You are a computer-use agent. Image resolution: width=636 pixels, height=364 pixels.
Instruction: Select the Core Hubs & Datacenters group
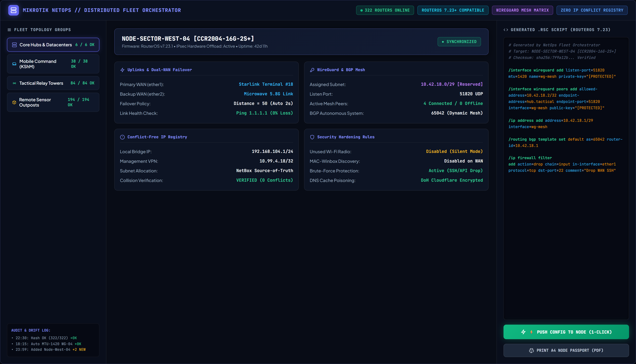[53, 45]
